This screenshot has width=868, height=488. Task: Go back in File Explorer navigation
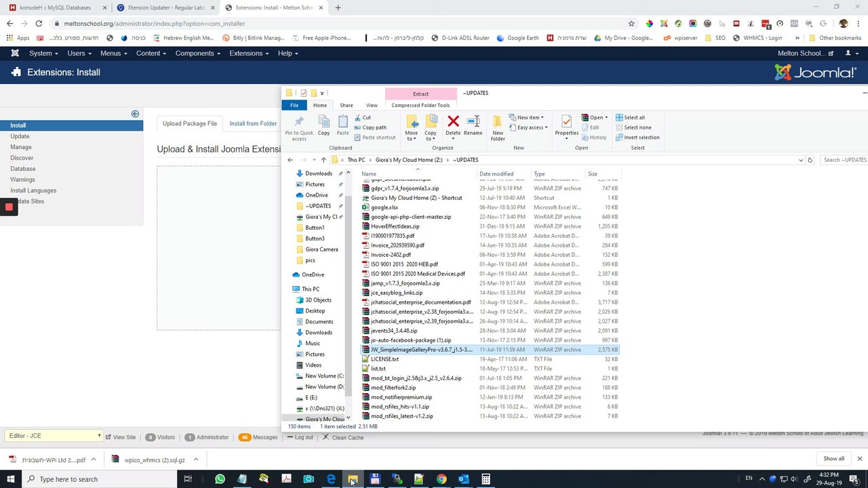point(290,160)
